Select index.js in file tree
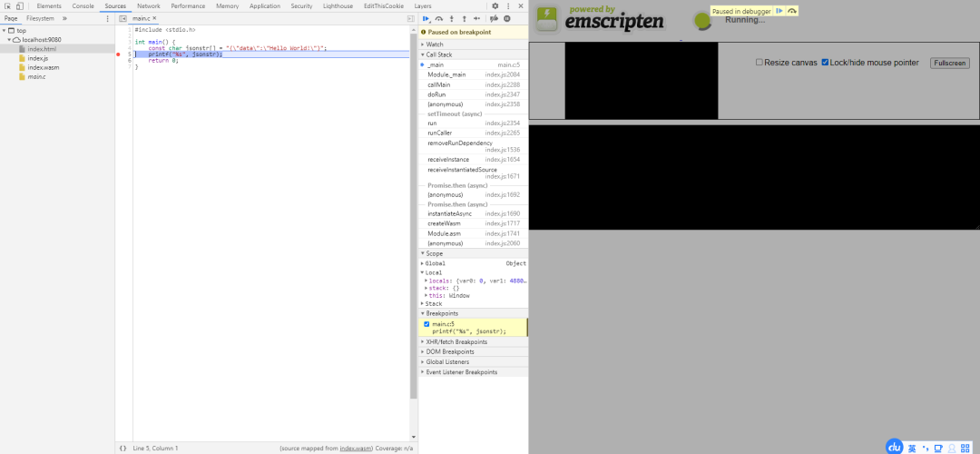This screenshot has width=980, height=454. [37, 58]
